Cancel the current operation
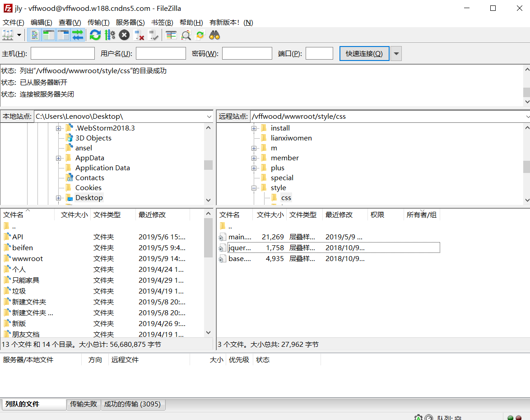530x420 pixels. tap(125, 35)
